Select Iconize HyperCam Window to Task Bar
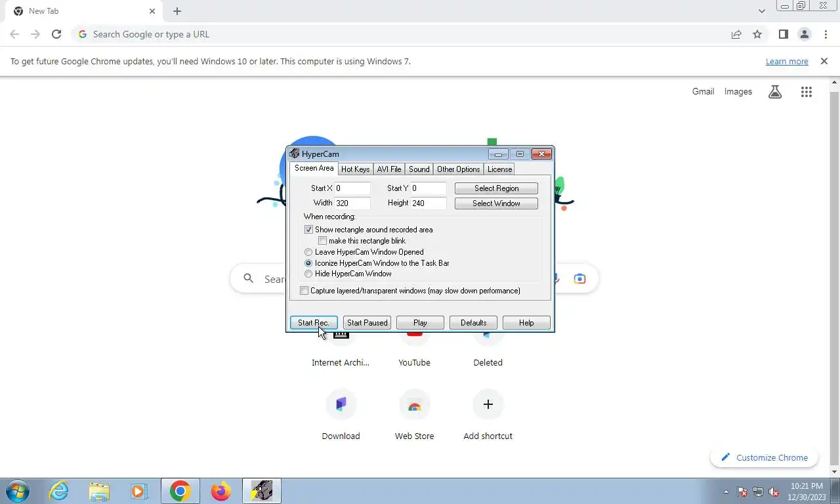 click(x=308, y=263)
